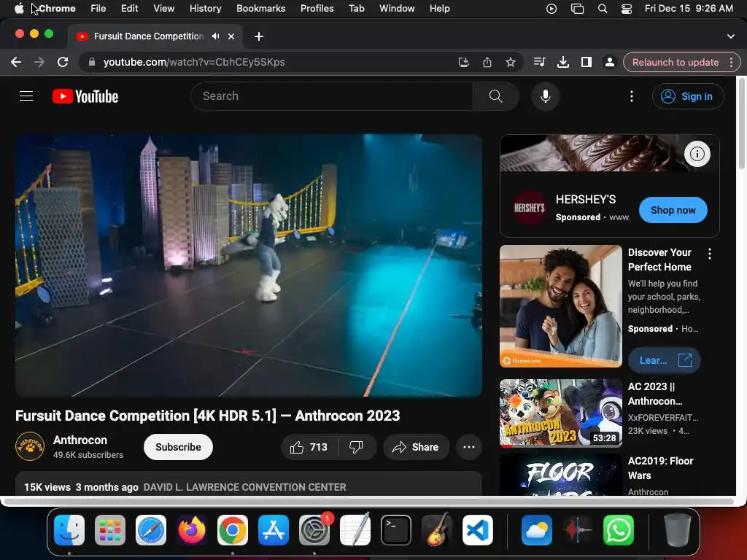
Task: Click the video player area
Action: pos(248,265)
